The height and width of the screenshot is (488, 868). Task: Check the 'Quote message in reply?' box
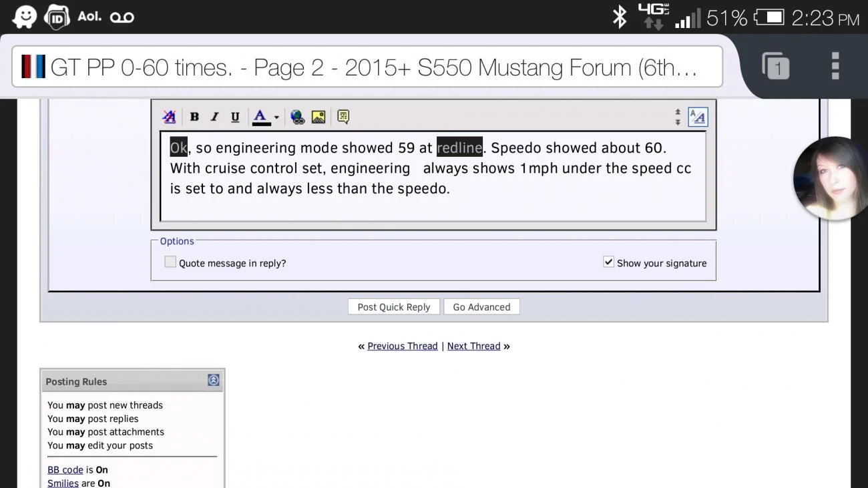tap(170, 262)
